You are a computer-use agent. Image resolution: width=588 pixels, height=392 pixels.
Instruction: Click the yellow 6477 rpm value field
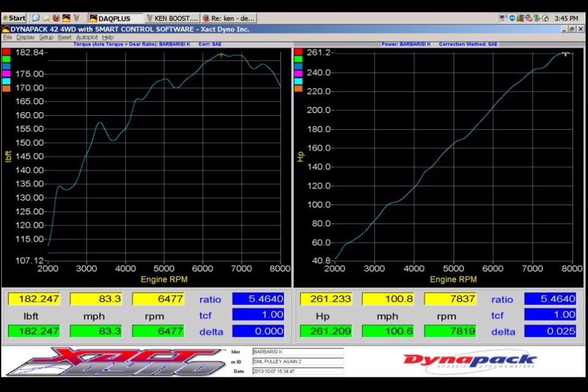pos(158,299)
